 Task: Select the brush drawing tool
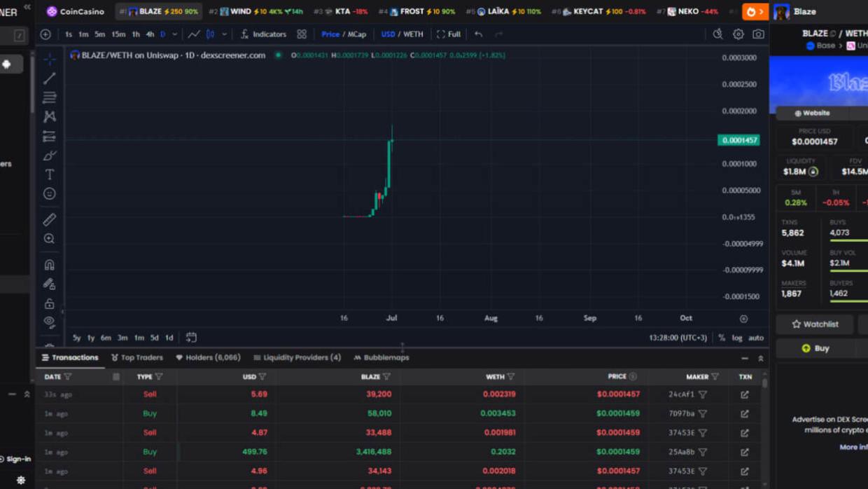tap(49, 156)
